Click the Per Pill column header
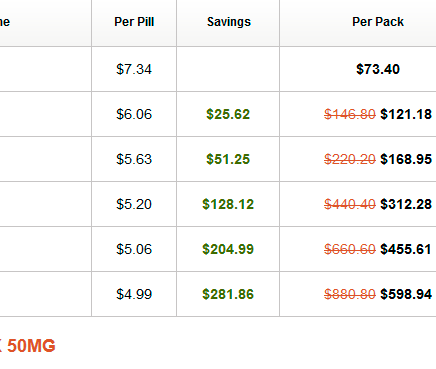Viewport: 436px width, 369px height. (x=134, y=22)
